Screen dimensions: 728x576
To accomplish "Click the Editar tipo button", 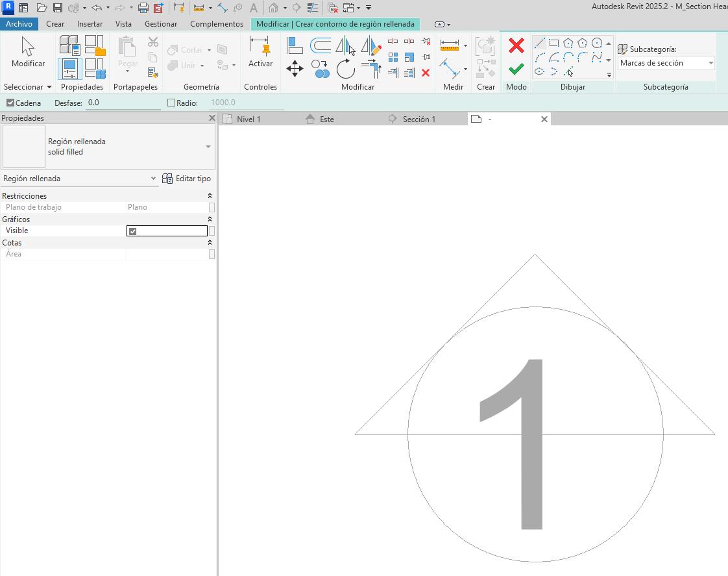I will pyautogui.click(x=187, y=179).
